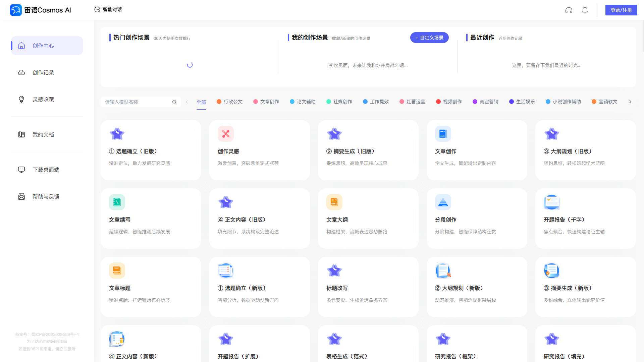Open the 创作记录 sidebar menu label

[43, 72]
